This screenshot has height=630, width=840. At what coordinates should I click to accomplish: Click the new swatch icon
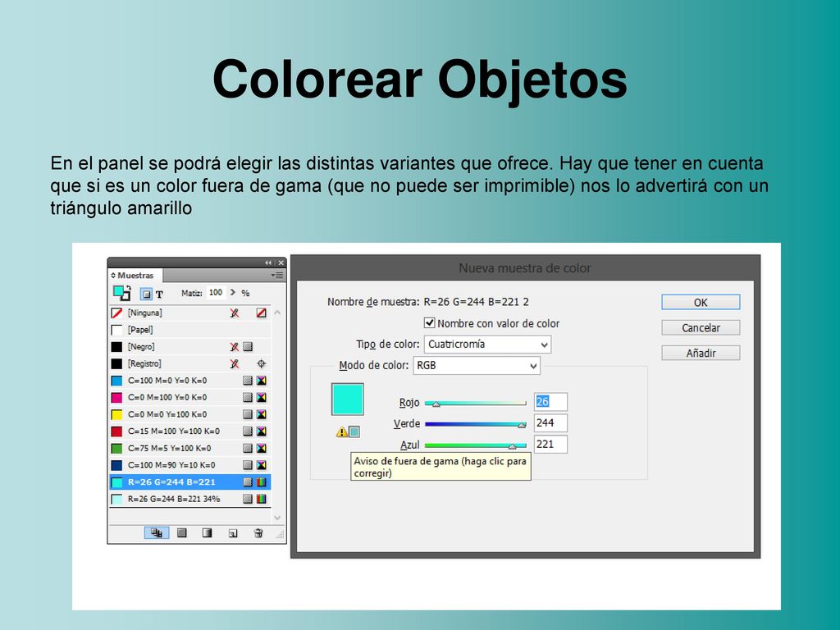tap(232, 533)
